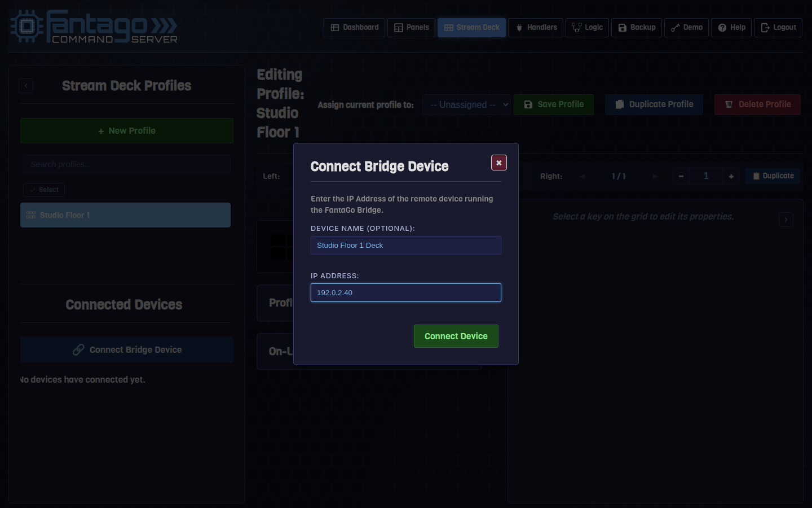This screenshot has height=508, width=812.
Task: Click the Stream Deck tab grid icon
Action: tap(449, 28)
